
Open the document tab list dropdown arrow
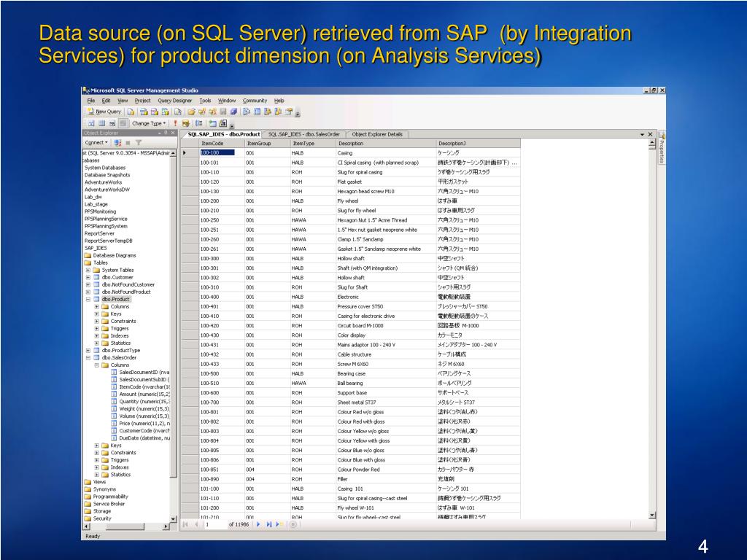[x=642, y=135]
